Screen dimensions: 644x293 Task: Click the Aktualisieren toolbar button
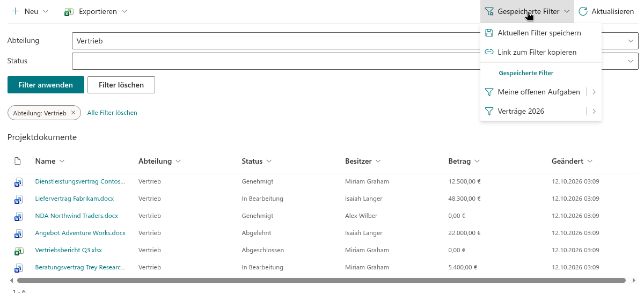coord(606,11)
